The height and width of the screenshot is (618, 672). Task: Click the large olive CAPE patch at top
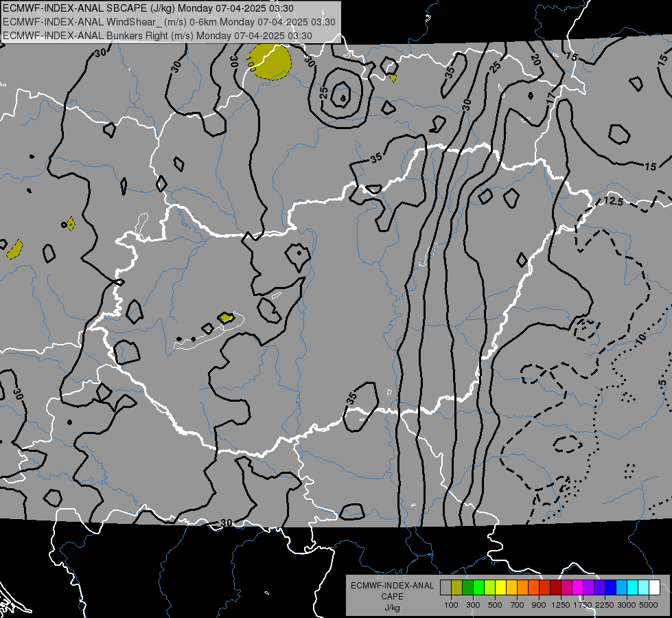(x=270, y=62)
